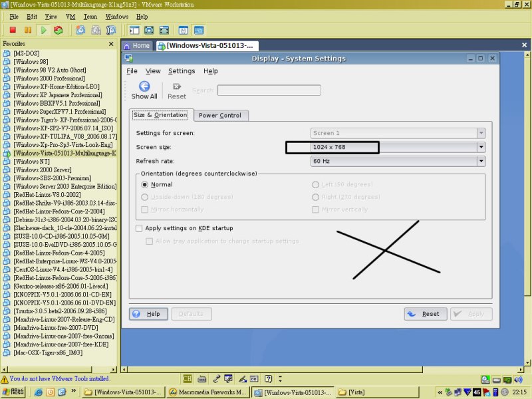Select [Windows 2000 Server] in Favorites

[43, 170]
